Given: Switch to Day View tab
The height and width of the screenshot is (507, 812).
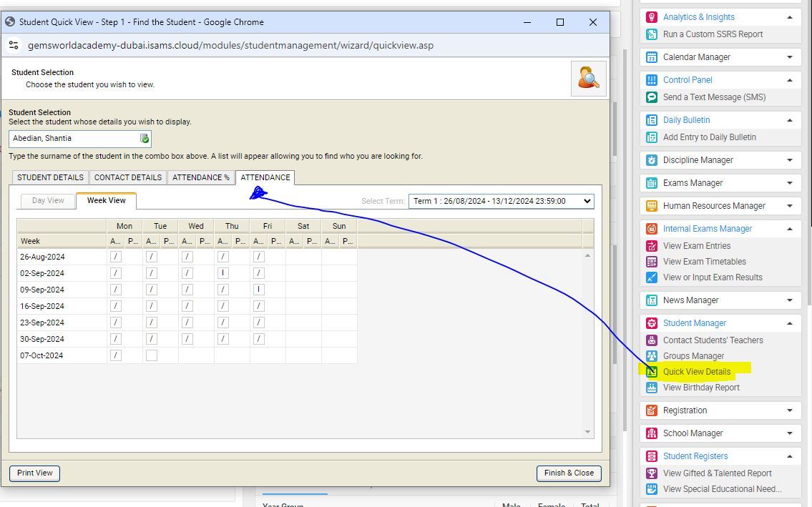Looking at the screenshot, I should click(x=48, y=201).
